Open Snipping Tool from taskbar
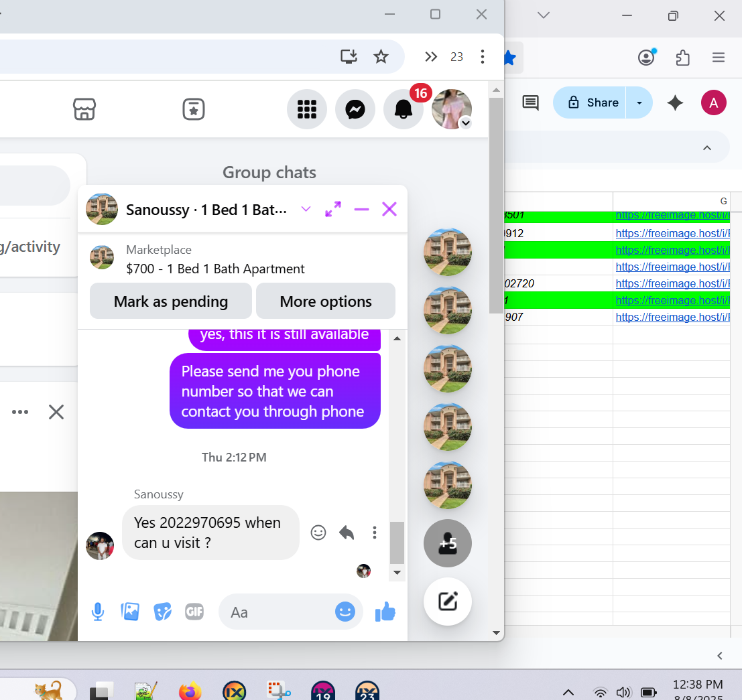The image size is (742, 700). click(x=280, y=691)
